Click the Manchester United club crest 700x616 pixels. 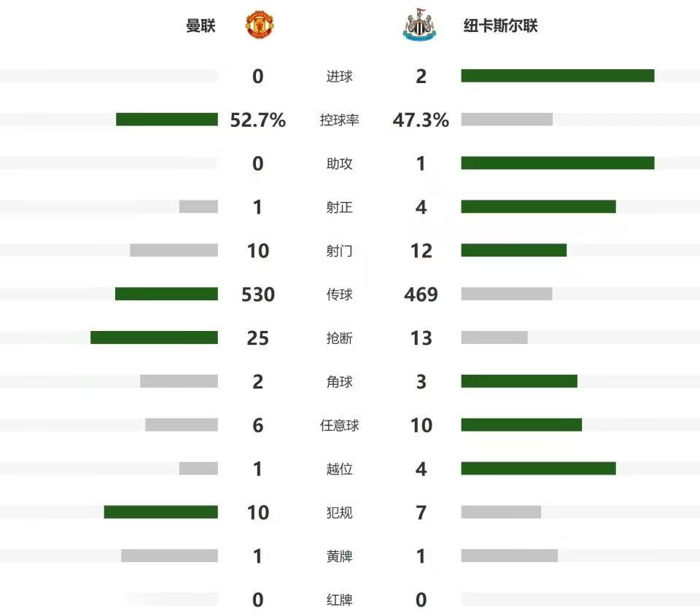(260, 25)
